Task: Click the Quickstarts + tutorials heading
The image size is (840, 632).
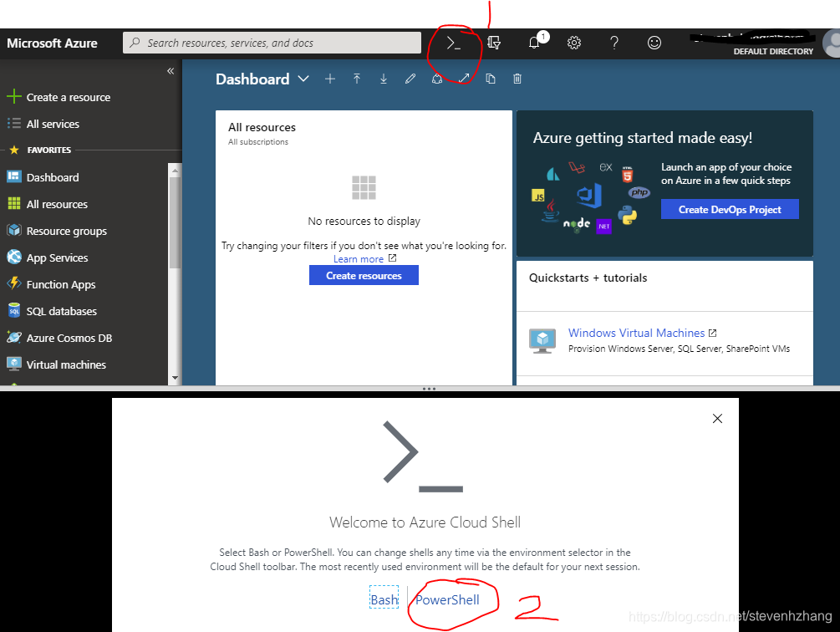Action: click(588, 278)
